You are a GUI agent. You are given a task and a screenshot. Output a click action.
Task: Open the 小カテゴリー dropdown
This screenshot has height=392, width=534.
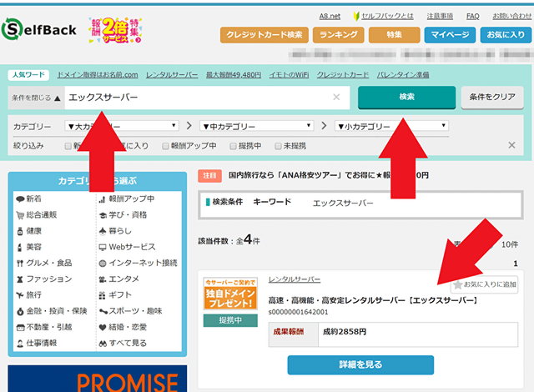click(x=391, y=126)
